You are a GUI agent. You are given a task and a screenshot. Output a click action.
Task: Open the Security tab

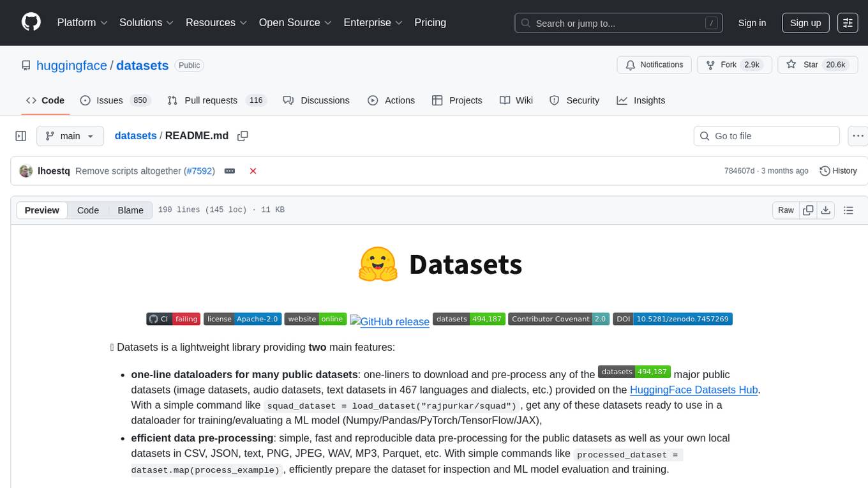(x=574, y=100)
